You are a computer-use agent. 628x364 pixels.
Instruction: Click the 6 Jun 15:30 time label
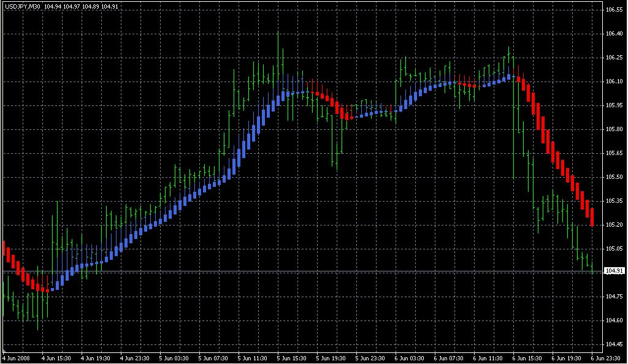[527, 358]
